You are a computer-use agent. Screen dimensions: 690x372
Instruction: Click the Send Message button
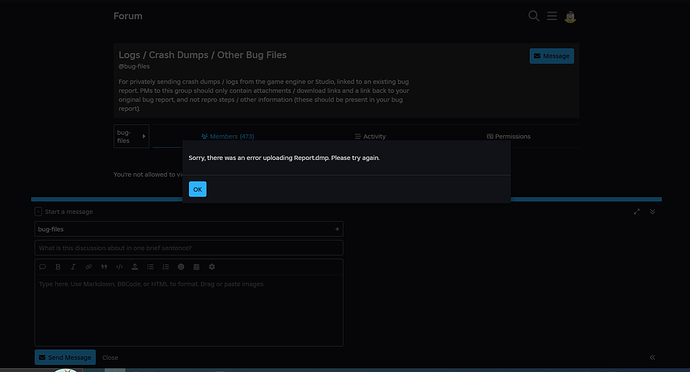65,357
